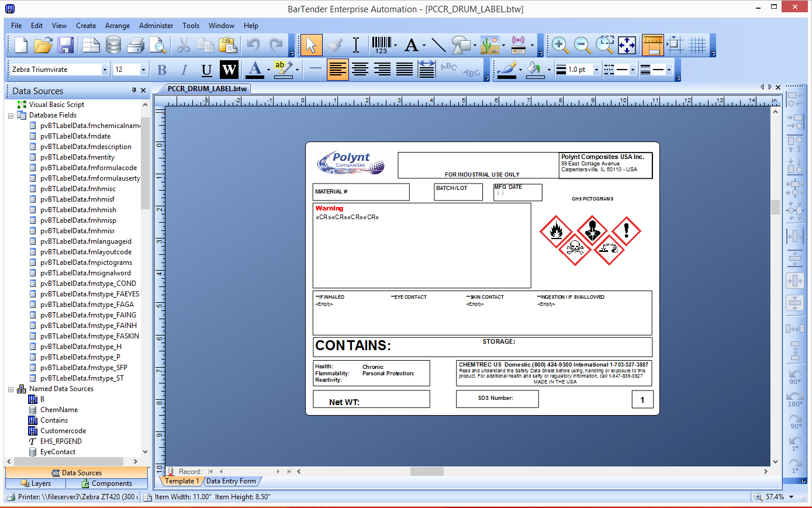Select the flame GHS pictogram on label
The image size is (812, 508).
(557, 231)
